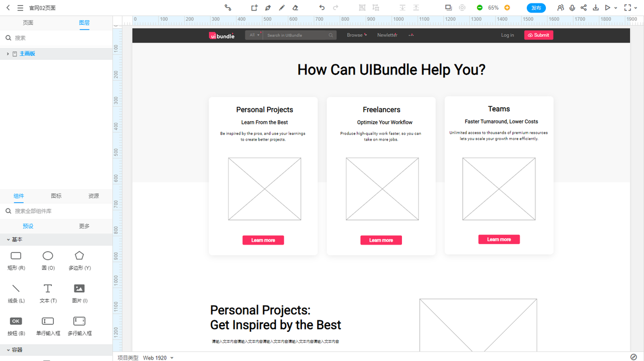The image size is (644, 361).
Task: Open the Browse dropdown in canvas navbar
Action: 357,35
